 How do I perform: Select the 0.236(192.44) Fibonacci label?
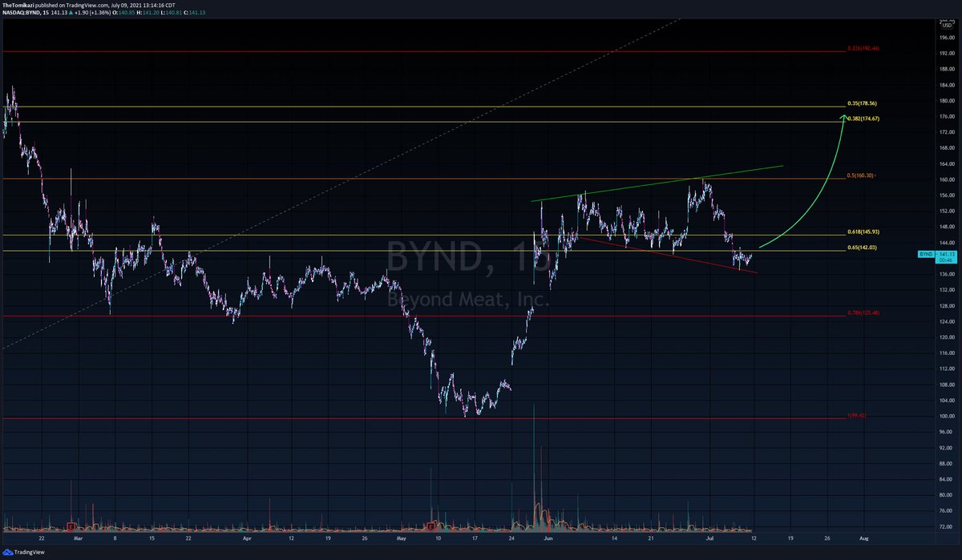[x=863, y=48]
